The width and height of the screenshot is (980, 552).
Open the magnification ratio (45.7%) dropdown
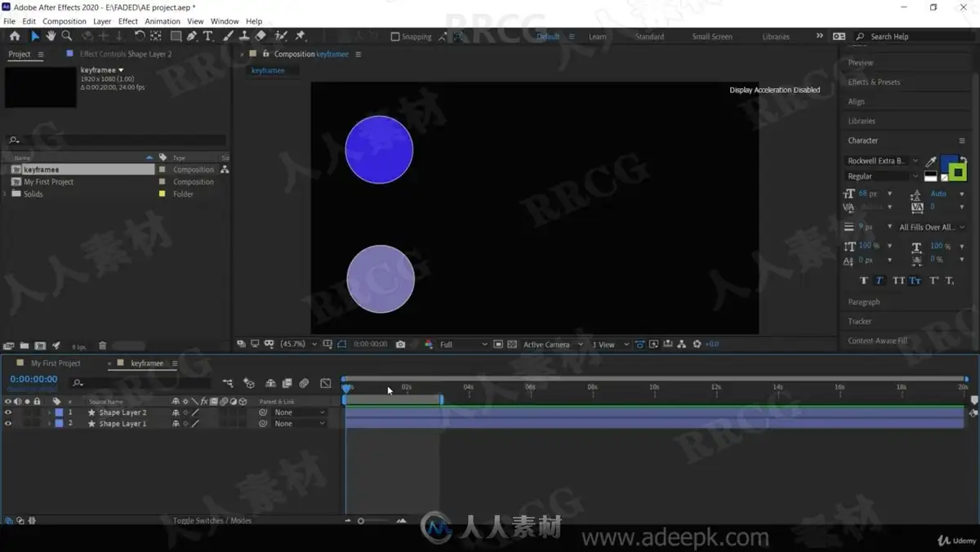[299, 345]
